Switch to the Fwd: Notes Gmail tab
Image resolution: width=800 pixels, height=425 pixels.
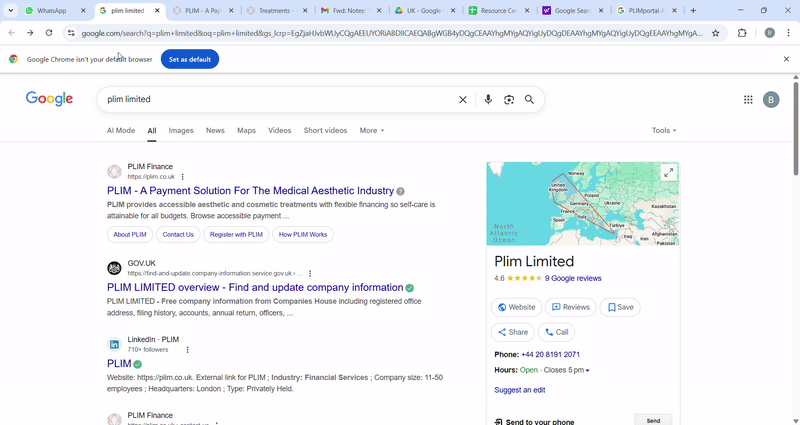350,10
